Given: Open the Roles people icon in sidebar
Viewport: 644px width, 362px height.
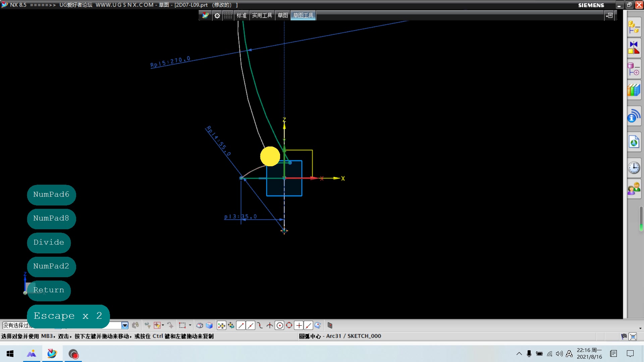Looking at the screenshot, I should (634, 189).
